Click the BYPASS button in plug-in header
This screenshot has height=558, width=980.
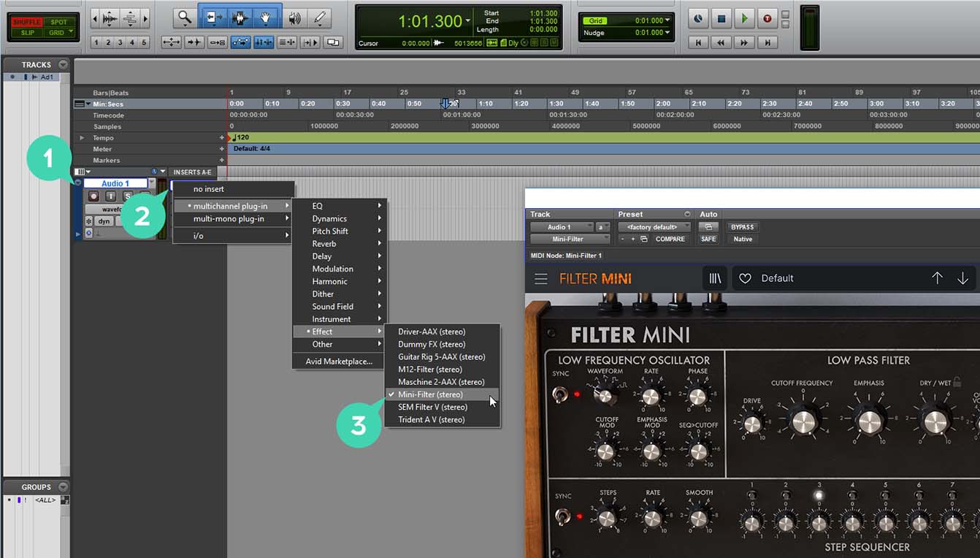pos(743,227)
